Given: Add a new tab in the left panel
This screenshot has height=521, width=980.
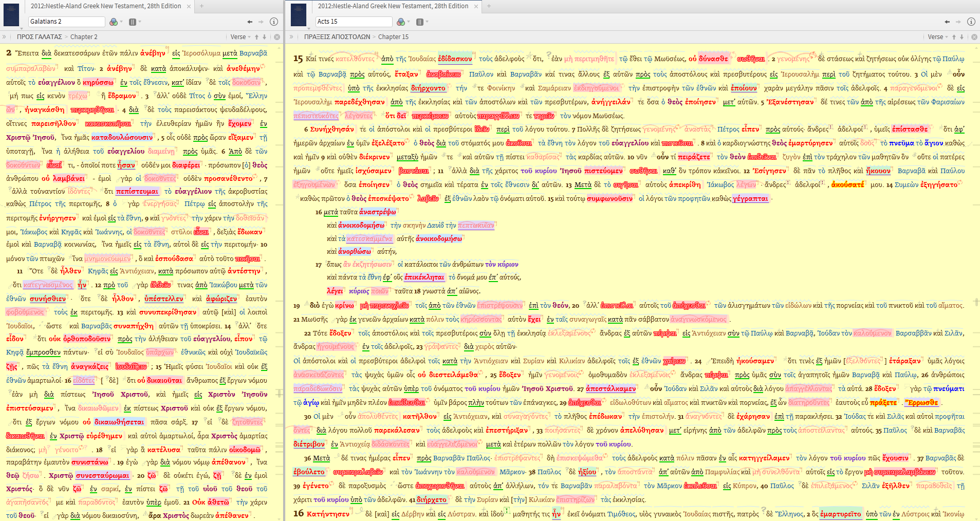Looking at the screenshot, I should [x=202, y=6].
